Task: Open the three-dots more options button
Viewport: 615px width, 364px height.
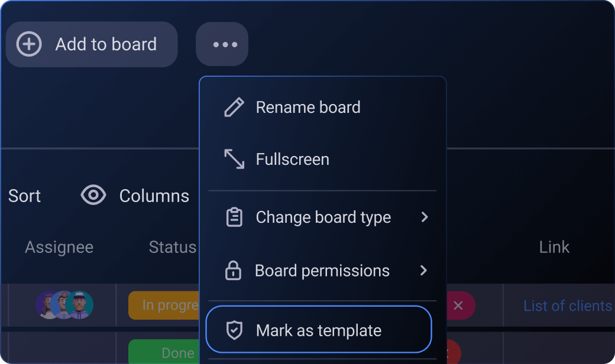Action: click(222, 44)
